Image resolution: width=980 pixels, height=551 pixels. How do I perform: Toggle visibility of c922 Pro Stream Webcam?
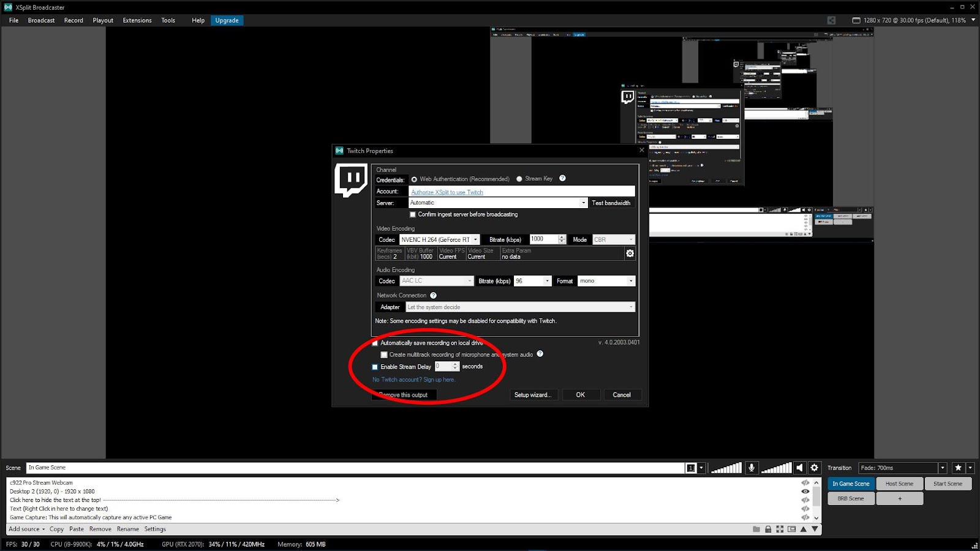click(x=805, y=483)
